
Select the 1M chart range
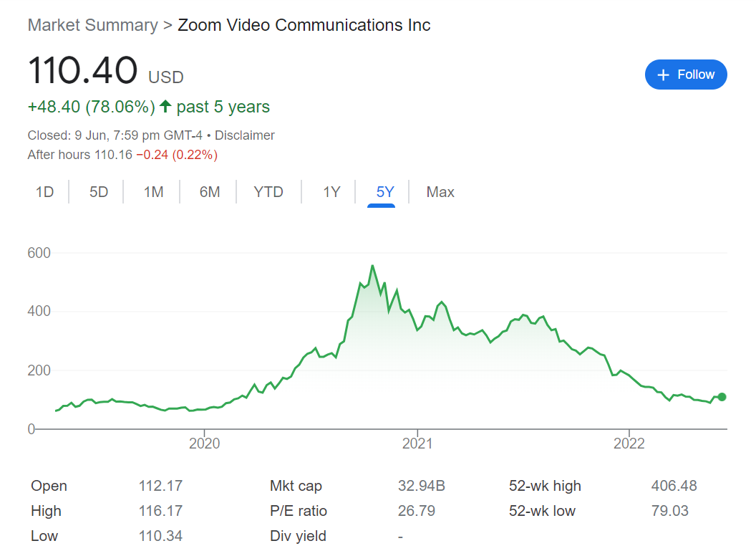(153, 192)
